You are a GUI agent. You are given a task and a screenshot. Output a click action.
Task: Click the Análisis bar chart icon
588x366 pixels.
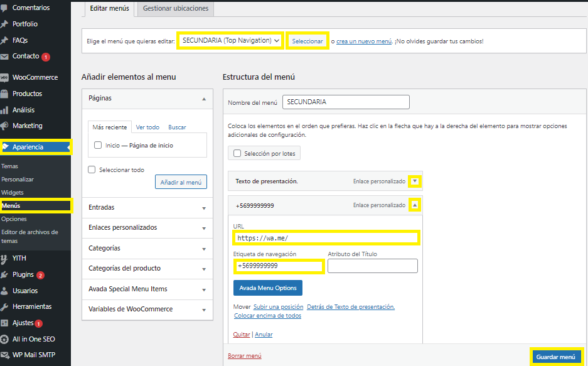(x=4, y=110)
